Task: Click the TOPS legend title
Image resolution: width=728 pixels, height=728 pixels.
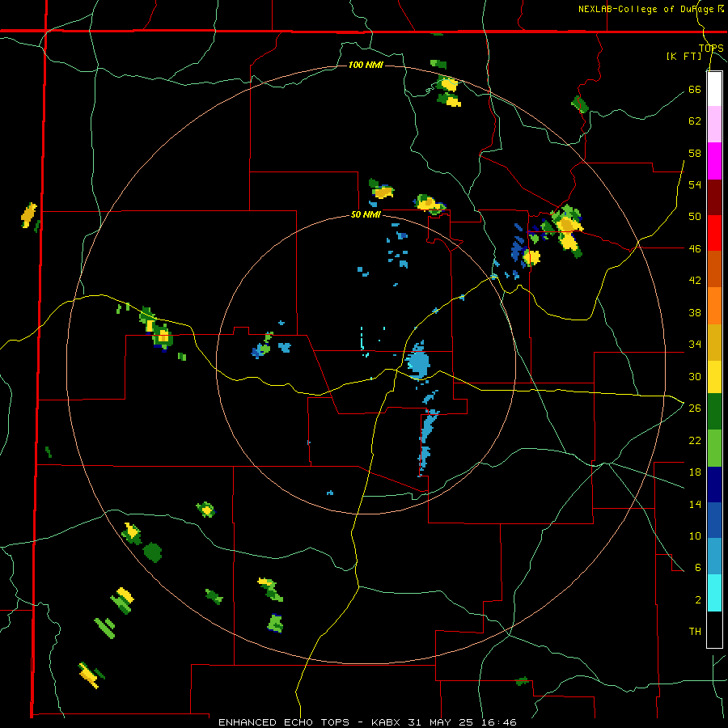Action: (711, 49)
